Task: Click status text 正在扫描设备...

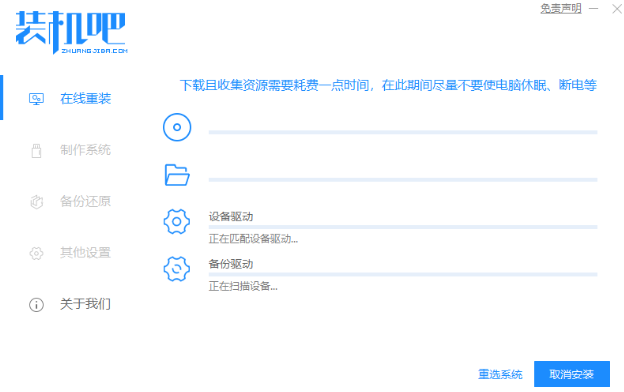Action: coord(243,287)
